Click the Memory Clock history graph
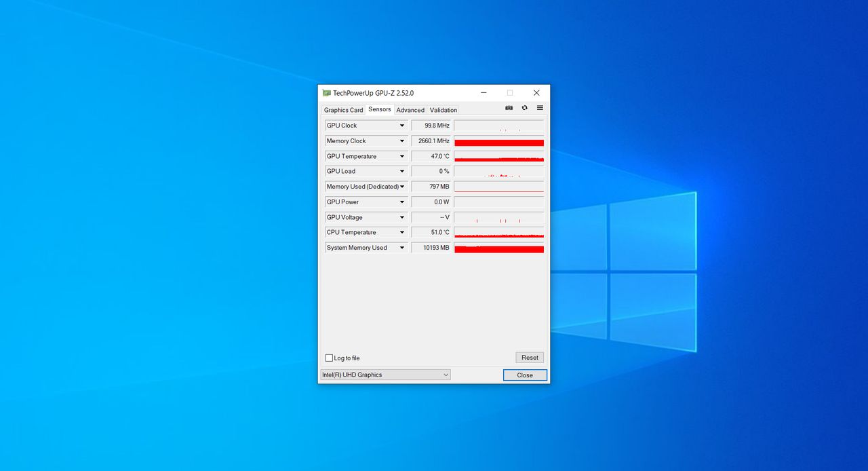 (499, 141)
